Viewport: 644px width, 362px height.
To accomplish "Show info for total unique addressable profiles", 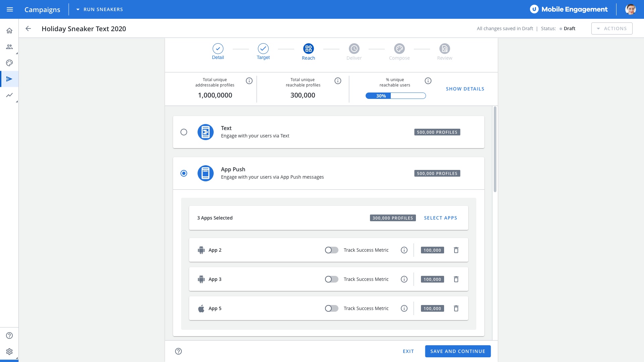I will tap(249, 81).
